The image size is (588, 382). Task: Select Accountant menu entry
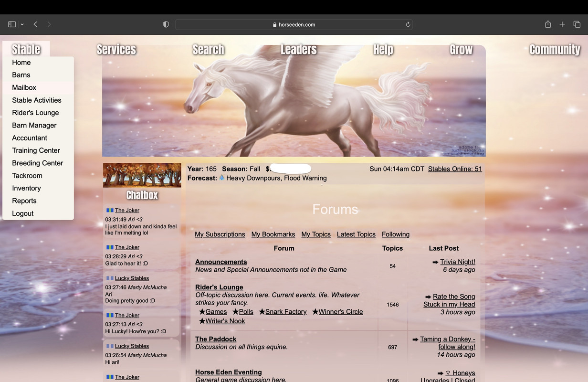coord(38,138)
